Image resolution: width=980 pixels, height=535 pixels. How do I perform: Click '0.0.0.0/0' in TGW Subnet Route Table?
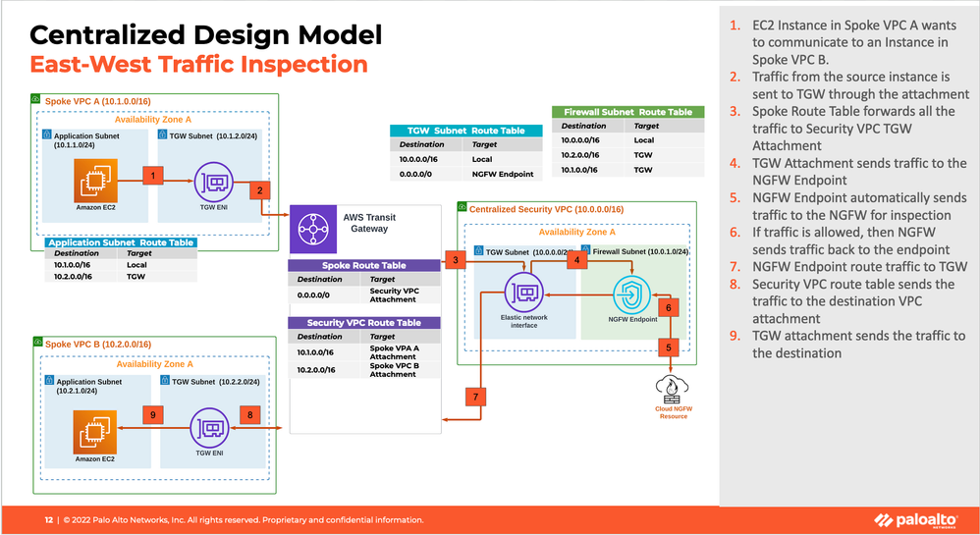[x=415, y=175]
